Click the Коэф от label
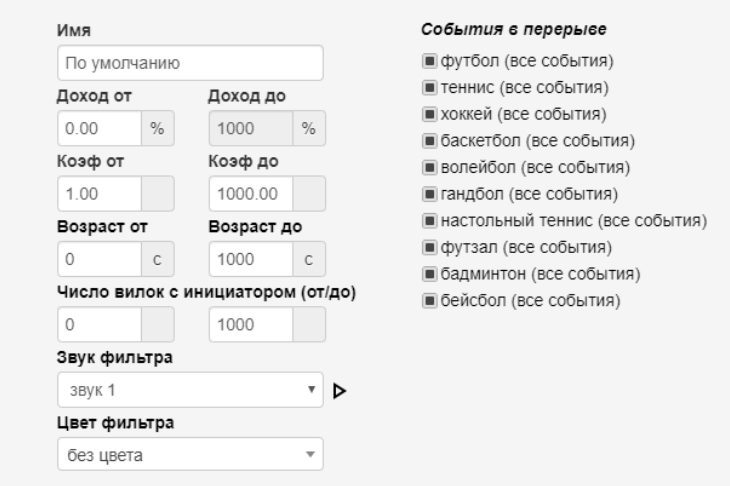730x486 pixels. tap(90, 162)
